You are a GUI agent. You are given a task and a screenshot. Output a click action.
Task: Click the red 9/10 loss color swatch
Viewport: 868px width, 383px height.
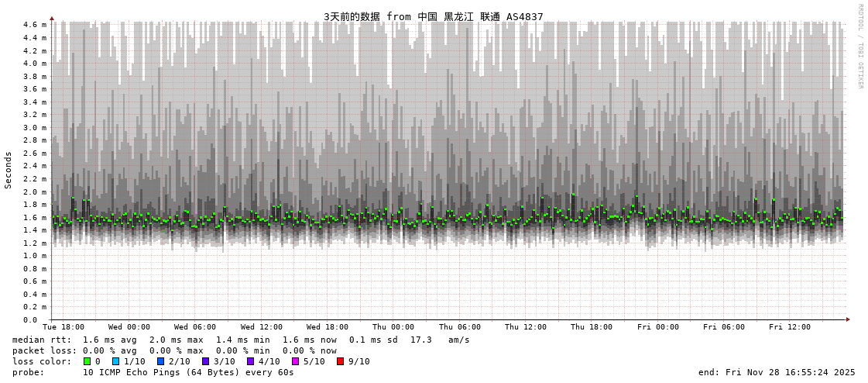[x=340, y=361]
